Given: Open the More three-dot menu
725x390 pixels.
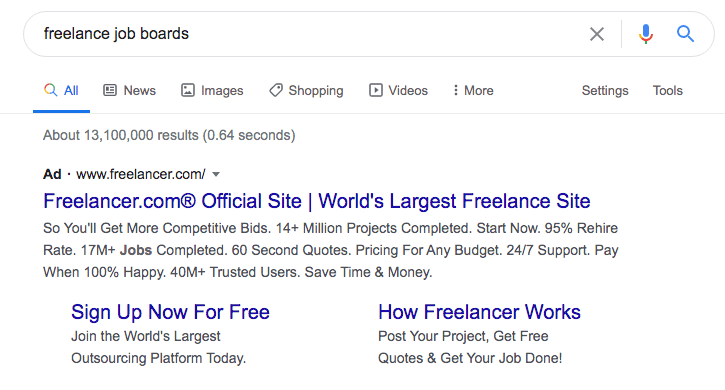Looking at the screenshot, I should click(473, 90).
